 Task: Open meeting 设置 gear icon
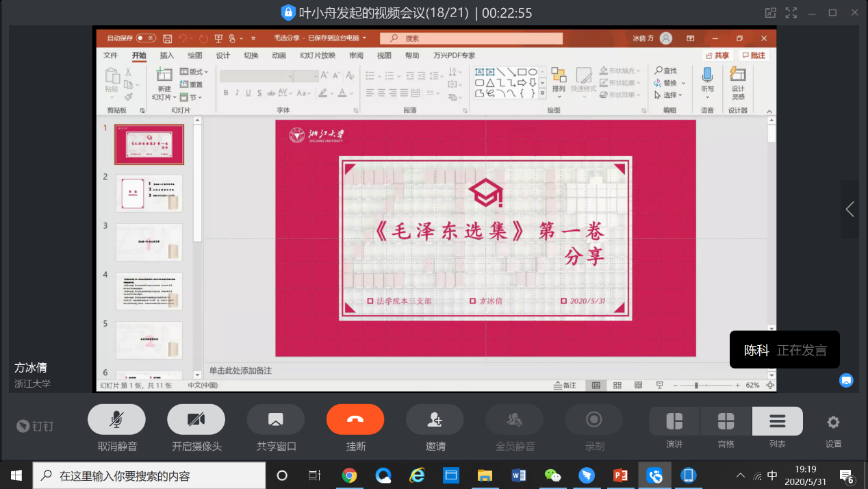coord(833,422)
